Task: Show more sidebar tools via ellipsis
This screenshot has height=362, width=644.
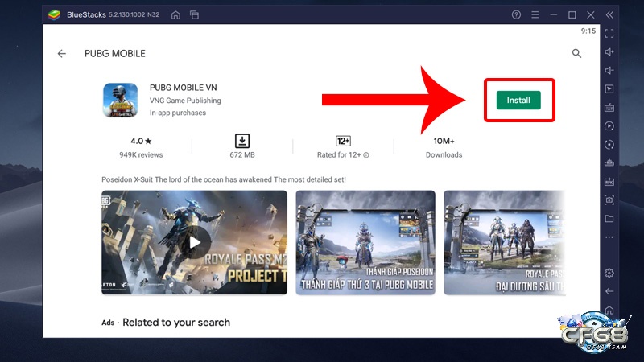Action: 609,237
